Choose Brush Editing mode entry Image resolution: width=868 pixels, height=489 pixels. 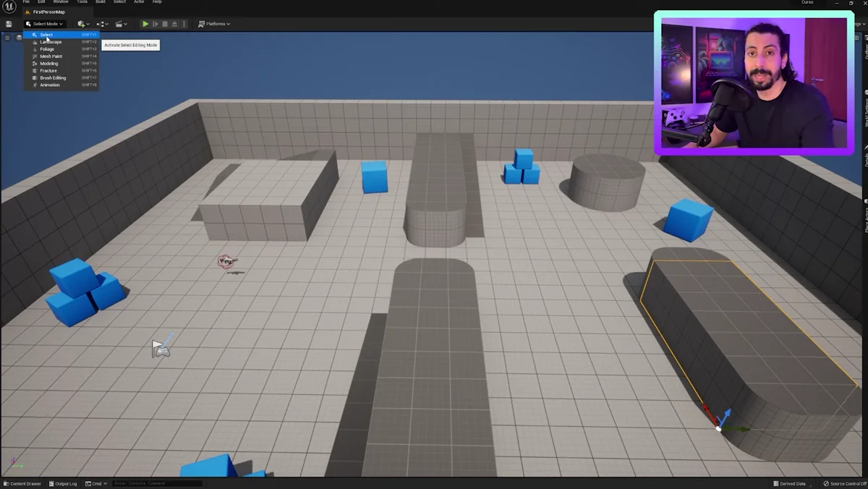[x=61, y=78]
